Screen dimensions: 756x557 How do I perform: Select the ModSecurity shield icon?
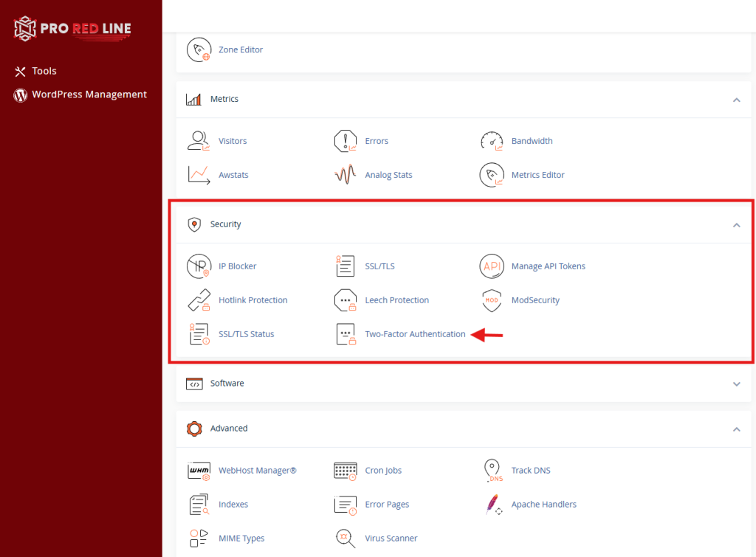pos(492,300)
